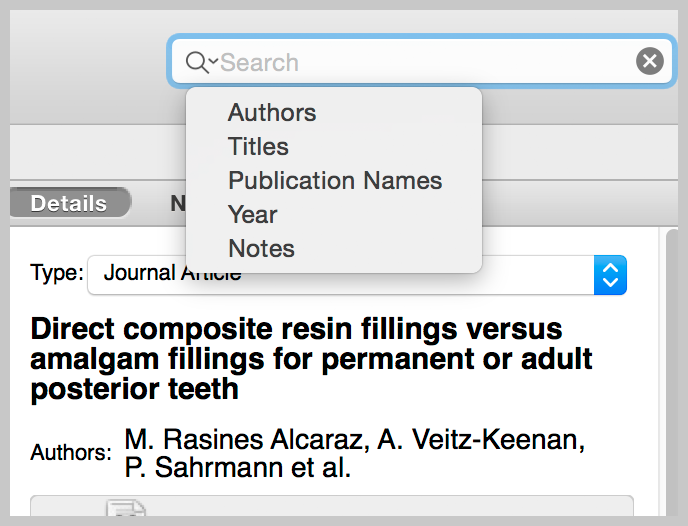Open the Type popup arrows button
The image size is (688, 526).
click(x=610, y=275)
